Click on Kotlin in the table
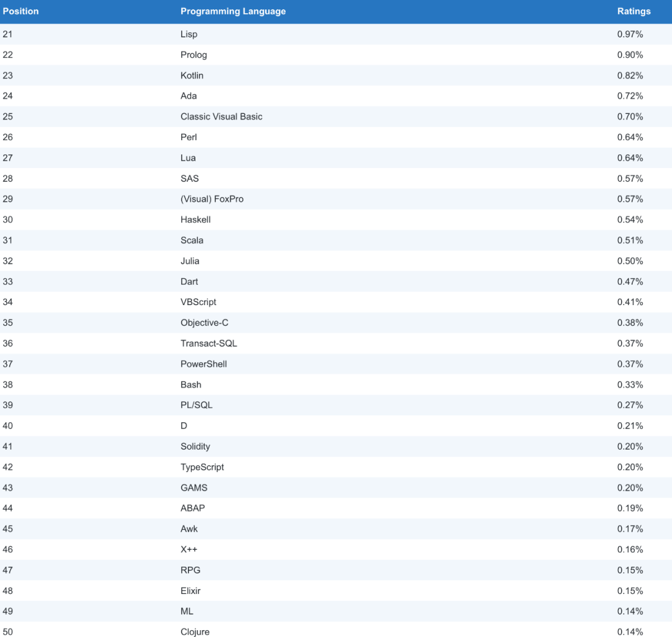The image size is (672, 637). (192, 75)
